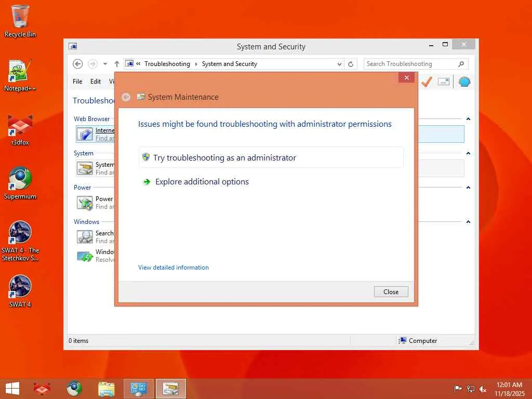Click the control panel icon in the title bar
Viewport: 532px width, 399px height.
coord(73,46)
